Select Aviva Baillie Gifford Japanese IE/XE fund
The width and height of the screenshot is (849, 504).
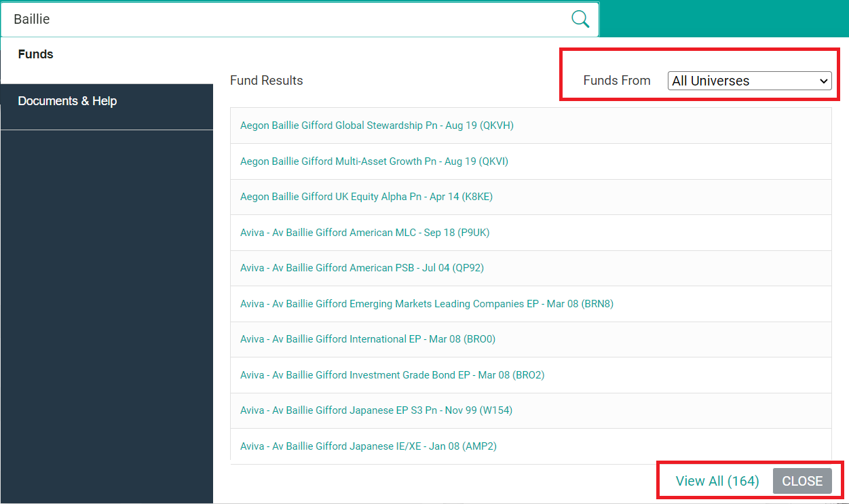pos(369,446)
